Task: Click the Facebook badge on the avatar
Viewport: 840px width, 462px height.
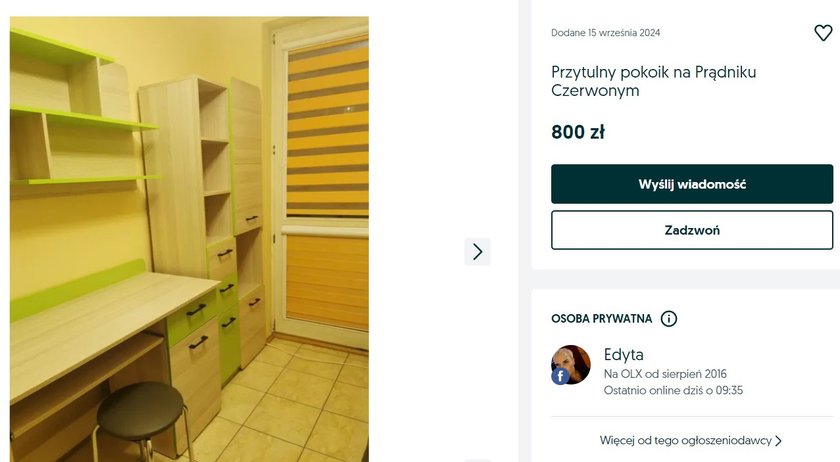Action: [x=560, y=376]
